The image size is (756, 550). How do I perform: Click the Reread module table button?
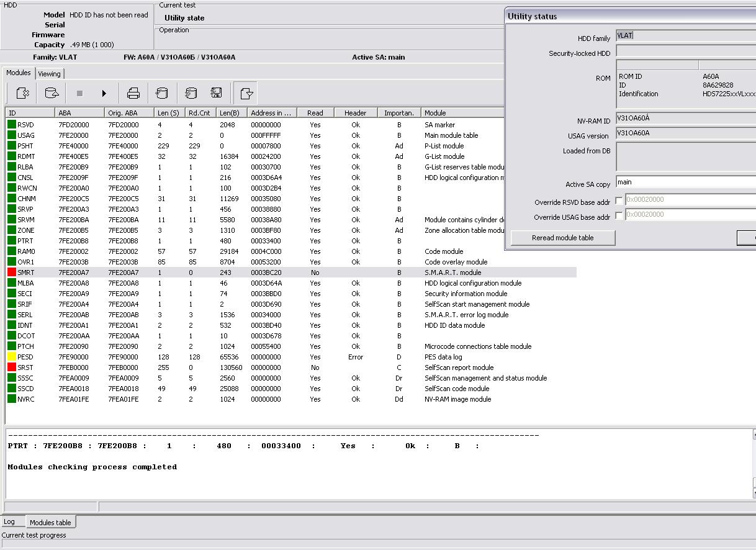(562, 238)
